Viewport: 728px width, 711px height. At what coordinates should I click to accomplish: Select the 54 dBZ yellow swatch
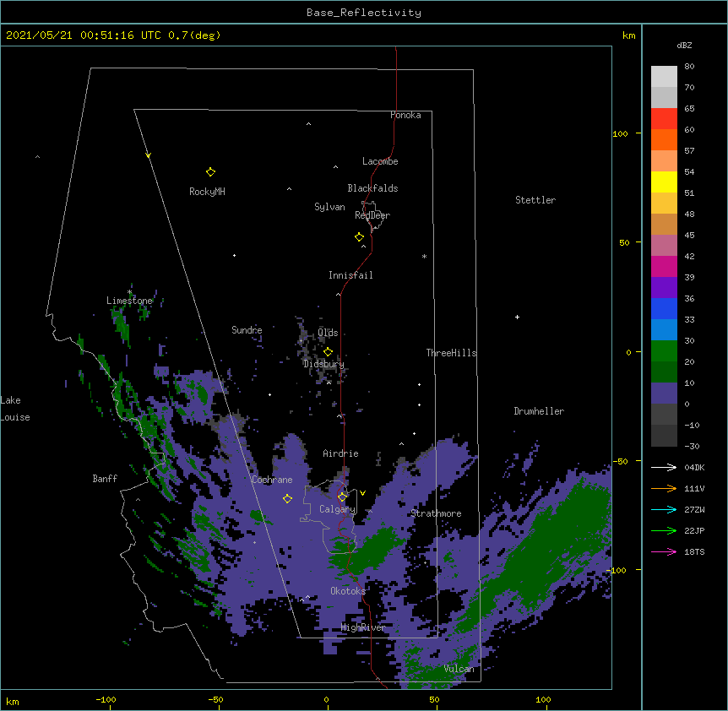(x=664, y=182)
